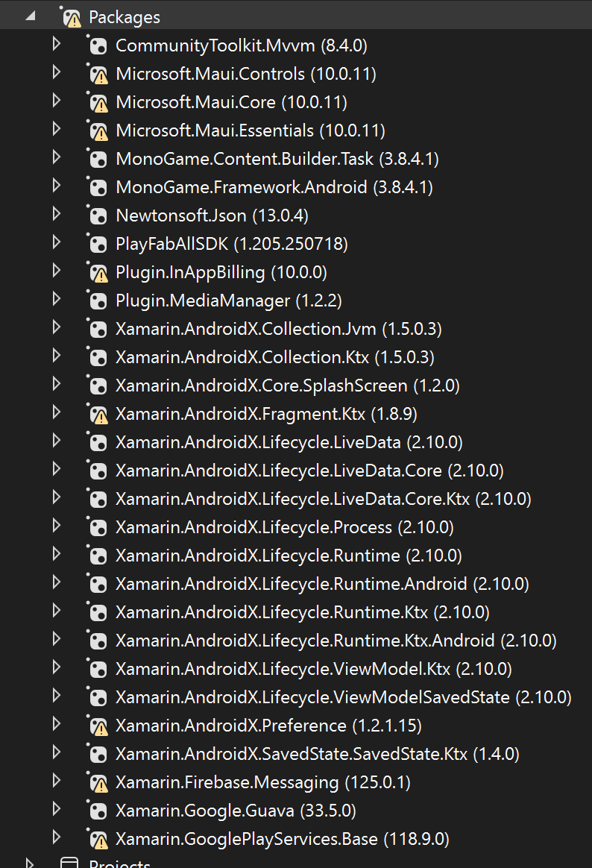Click CommunityToolkit.Mvvm package icon
The image size is (592, 868).
click(98, 45)
